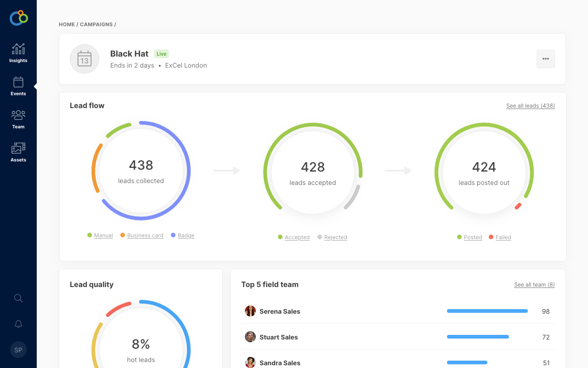Screen dimensions: 588x368
Task: Click Serena Sales avatar photo
Action: tap(250, 311)
